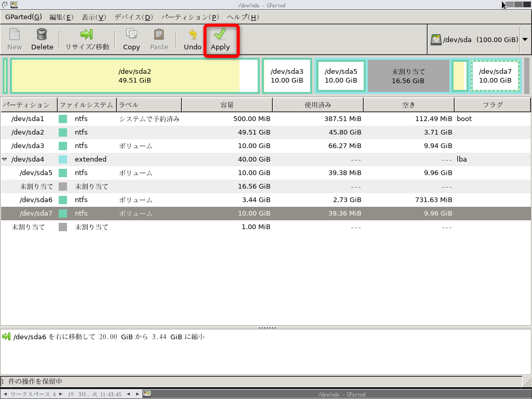Select the highlighted /dev/sda7 row
The height and width of the screenshot is (399, 532).
pyautogui.click(x=265, y=214)
